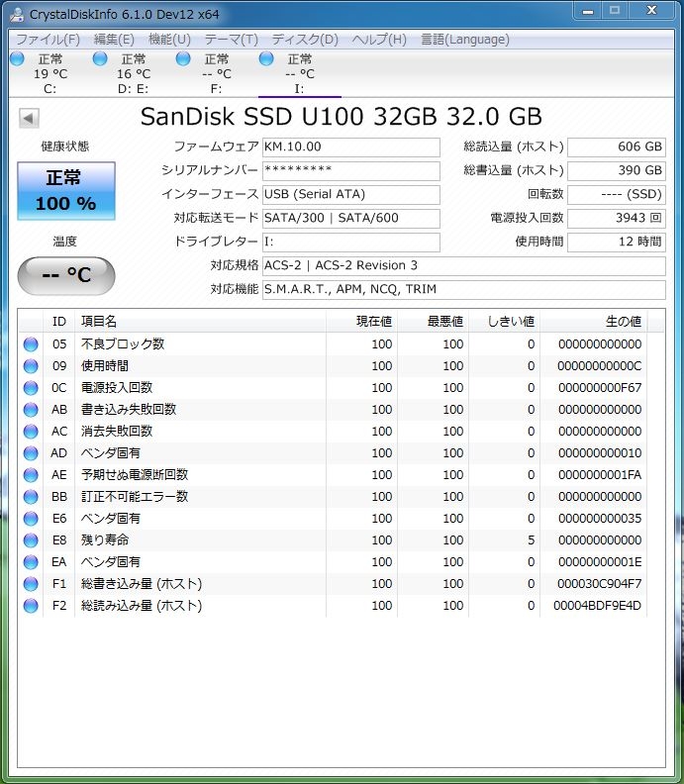The height and width of the screenshot is (784, 684).
Task: Click status icon for 電源投入回数 row
Action: tap(31, 388)
